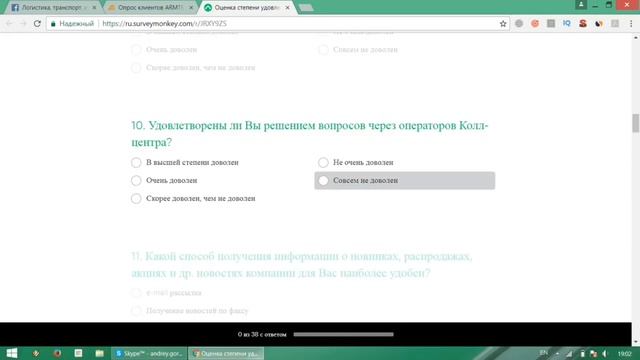Open the third pinned taskbar app
This screenshot has width=640, height=360.
tap(78, 353)
